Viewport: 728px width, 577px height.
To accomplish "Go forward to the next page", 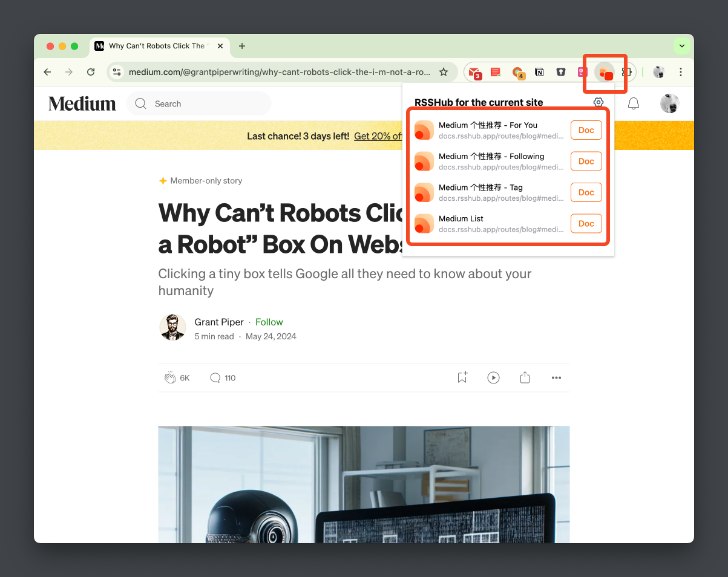I will (69, 72).
